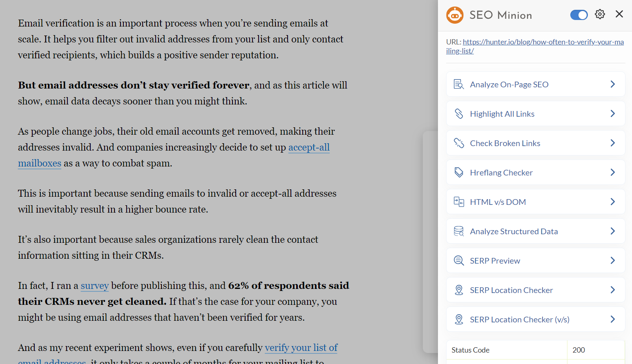
Task: Click the Analyze Structured Data database icon
Action: (459, 231)
